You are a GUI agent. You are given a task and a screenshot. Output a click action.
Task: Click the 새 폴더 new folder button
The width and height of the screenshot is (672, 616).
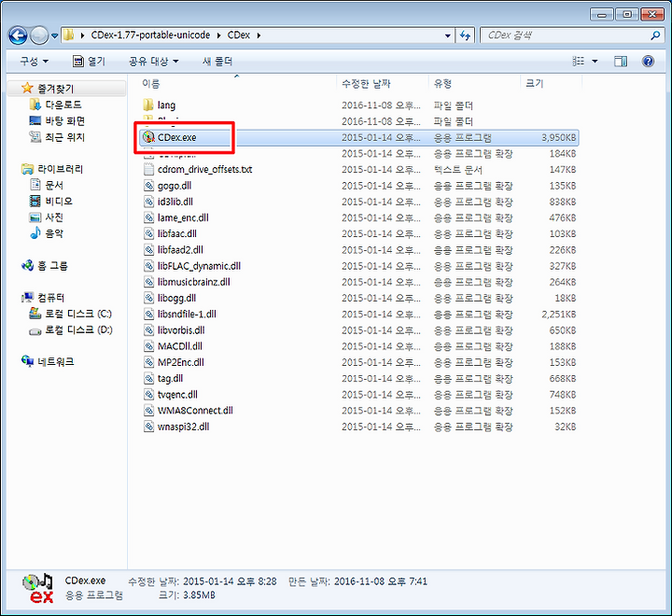pyautogui.click(x=217, y=62)
